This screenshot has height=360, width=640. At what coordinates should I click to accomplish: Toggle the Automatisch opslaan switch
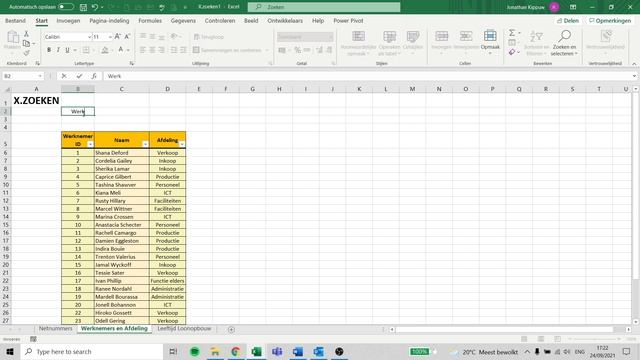(66, 7)
